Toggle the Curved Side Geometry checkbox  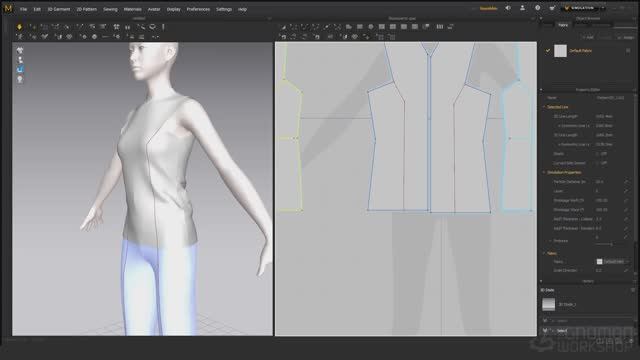(x=598, y=163)
